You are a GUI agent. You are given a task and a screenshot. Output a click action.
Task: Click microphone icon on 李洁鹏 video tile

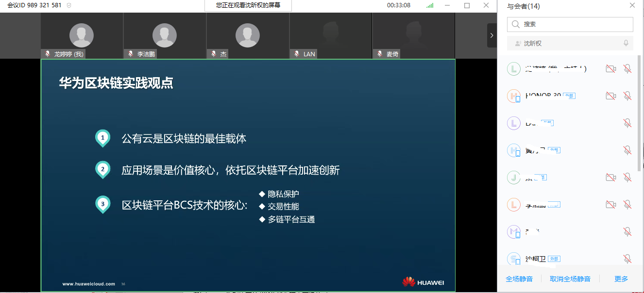coord(131,54)
